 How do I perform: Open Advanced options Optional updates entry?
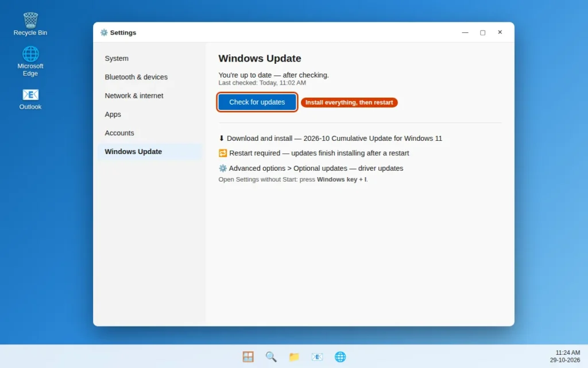click(x=311, y=168)
